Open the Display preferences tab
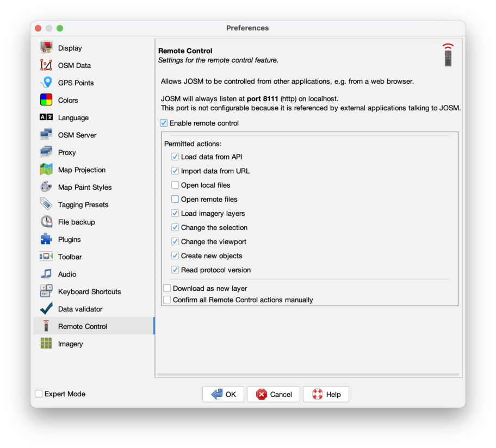The height and width of the screenshot is (448, 496). click(x=94, y=48)
